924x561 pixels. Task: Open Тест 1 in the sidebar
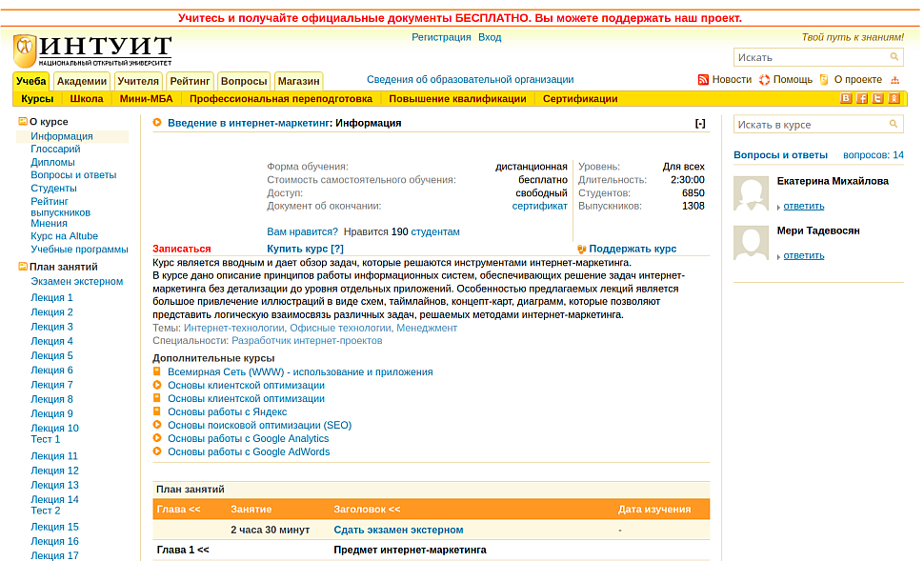(46, 439)
